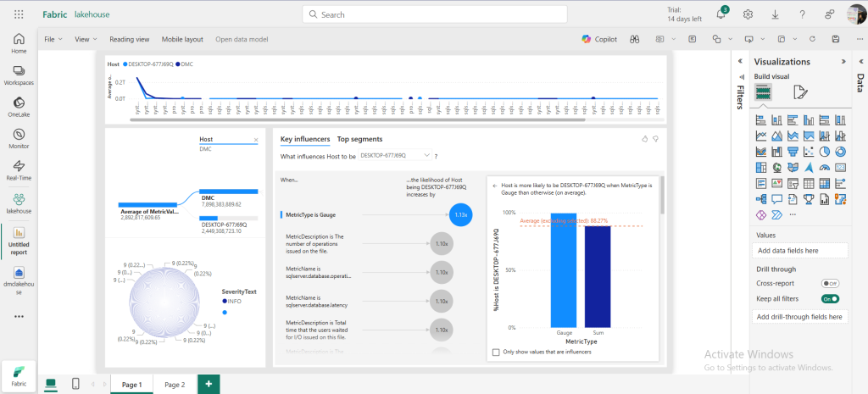Pick the pie chart visual
The width and height of the screenshot is (868, 394).
point(825,151)
